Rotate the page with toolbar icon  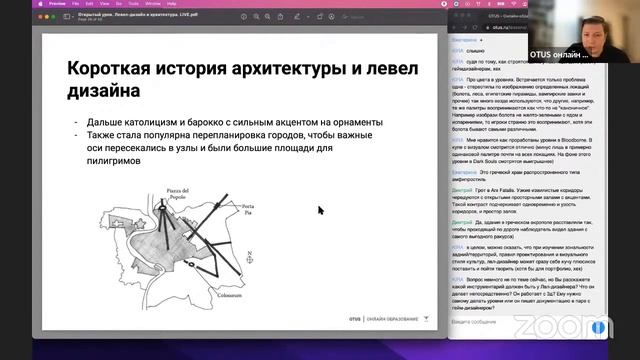(x=320, y=17)
